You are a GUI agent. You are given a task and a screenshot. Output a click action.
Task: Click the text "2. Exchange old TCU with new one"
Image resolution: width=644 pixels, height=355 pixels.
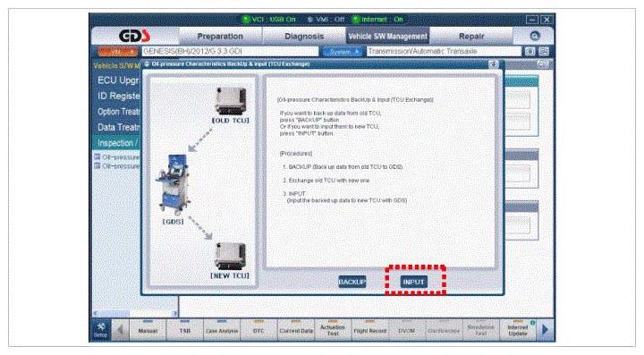(326, 181)
